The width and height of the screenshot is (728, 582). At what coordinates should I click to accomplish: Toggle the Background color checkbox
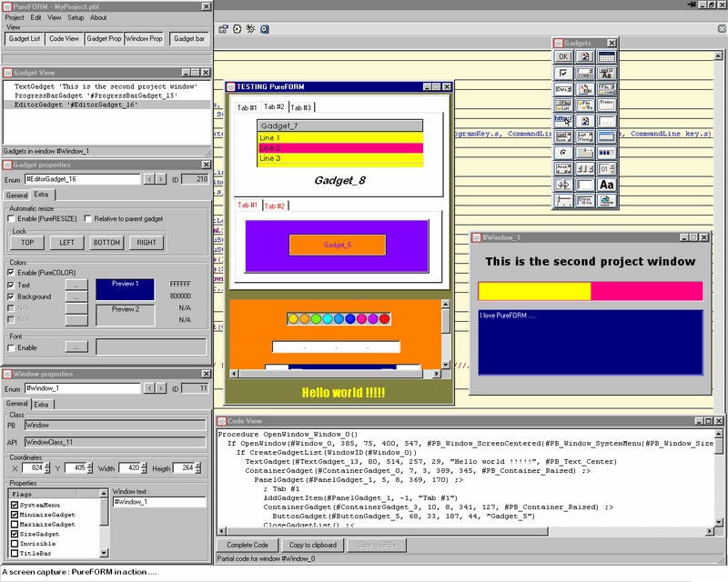(x=11, y=296)
